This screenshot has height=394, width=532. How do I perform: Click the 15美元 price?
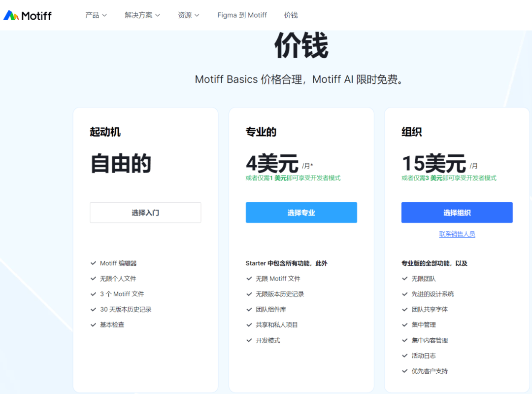(x=433, y=163)
